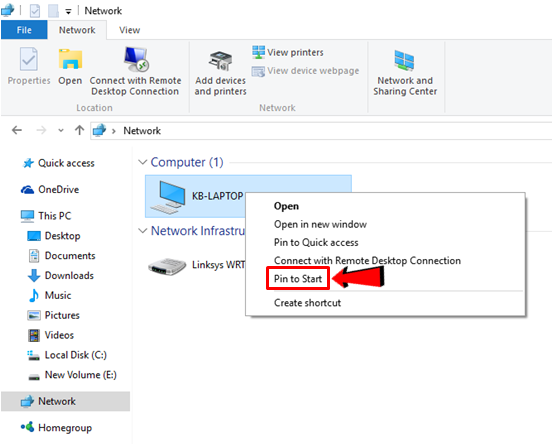554x444 pixels.
Task: Select OneDrive in the navigation pane
Action: tap(50, 190)
